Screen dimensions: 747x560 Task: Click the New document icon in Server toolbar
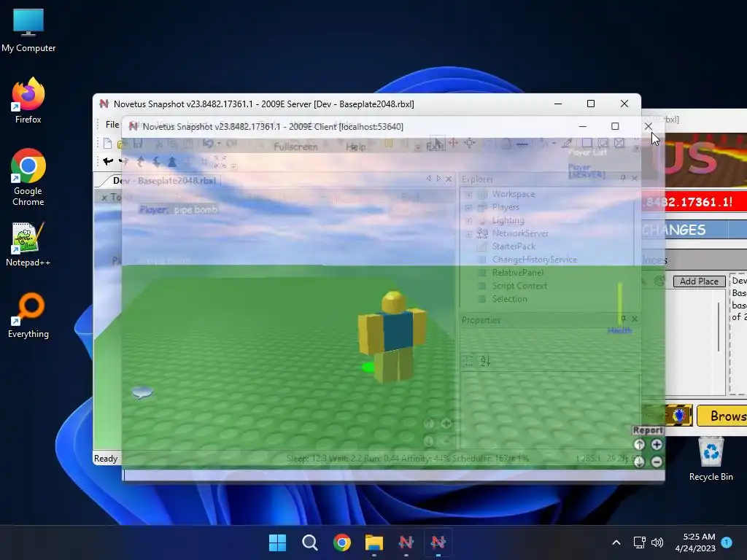pyautogui.click(x=108, y=144)
